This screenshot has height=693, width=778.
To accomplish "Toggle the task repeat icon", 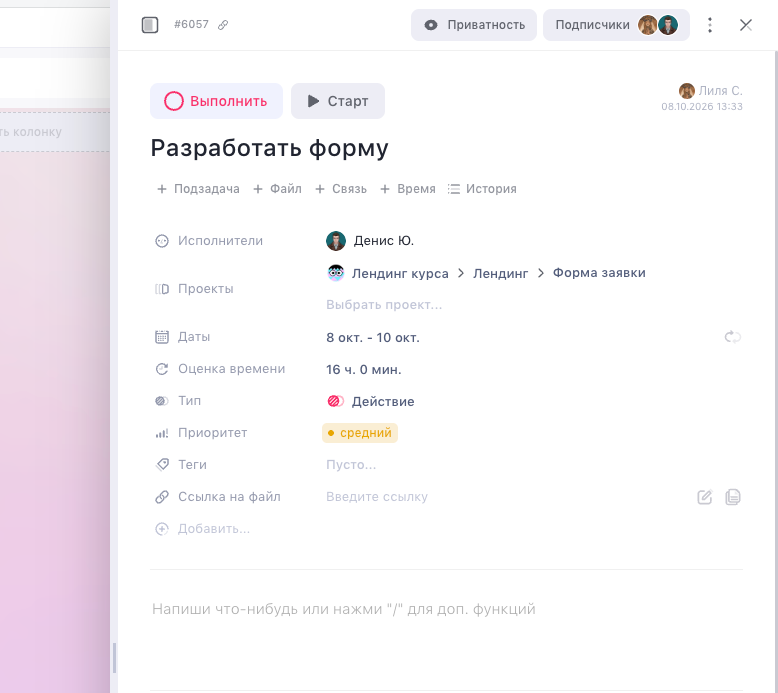I will point(733,337).
